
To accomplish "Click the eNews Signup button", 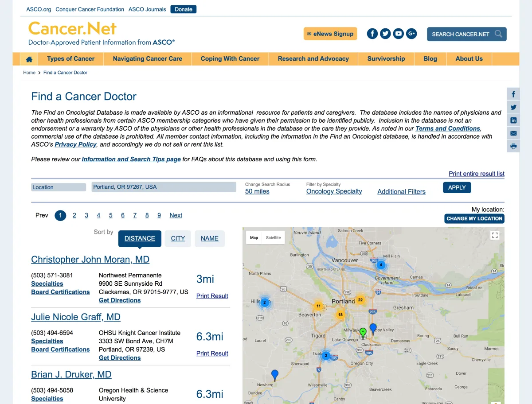I will click(x=330, y=34).
